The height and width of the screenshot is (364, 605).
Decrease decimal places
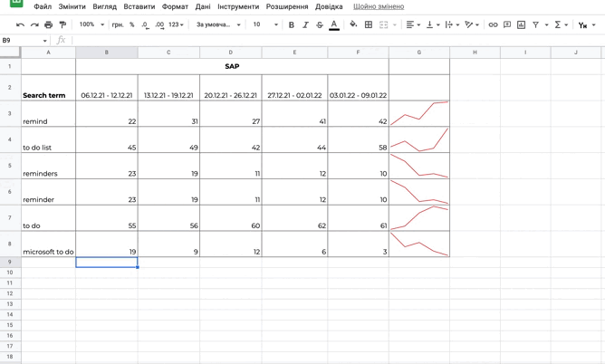(145, 24)
